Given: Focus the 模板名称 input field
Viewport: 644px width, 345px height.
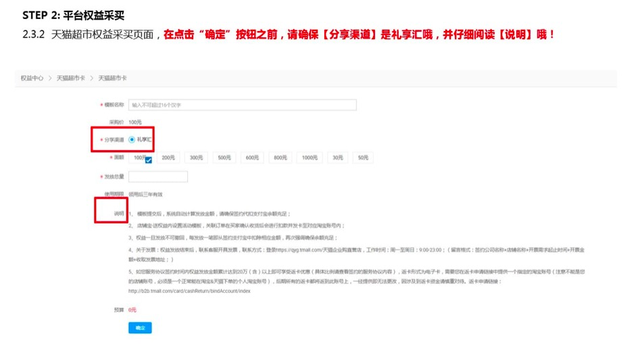Looking at the screenshot, I should coord(243,105).
